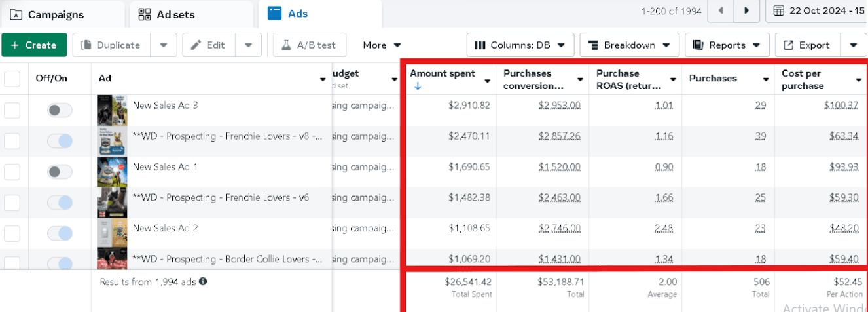
Task: Go to the previous page of results
Action: 721,11
